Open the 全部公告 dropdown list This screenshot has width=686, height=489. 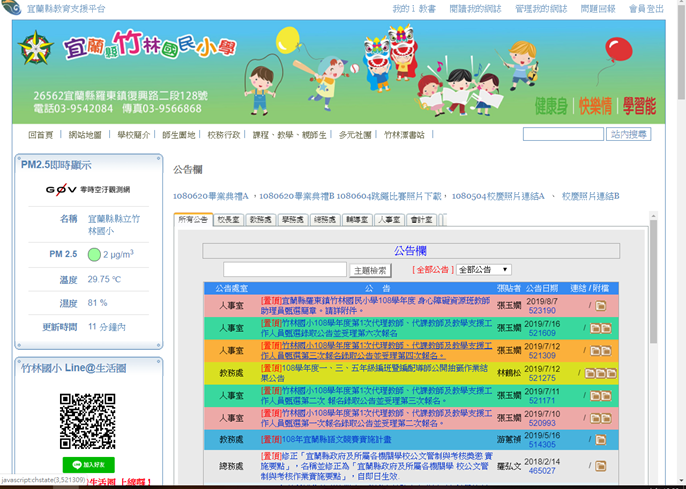tap(484, 270)
